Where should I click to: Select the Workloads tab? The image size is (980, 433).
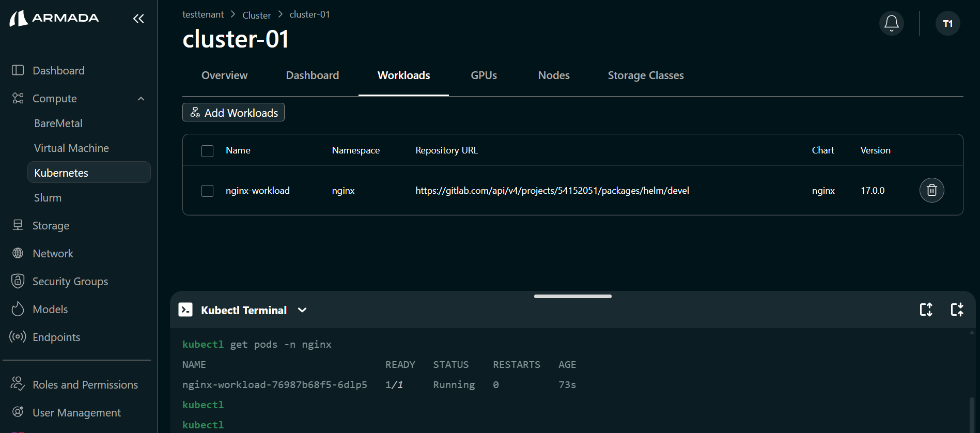click(x=404, y=75)
